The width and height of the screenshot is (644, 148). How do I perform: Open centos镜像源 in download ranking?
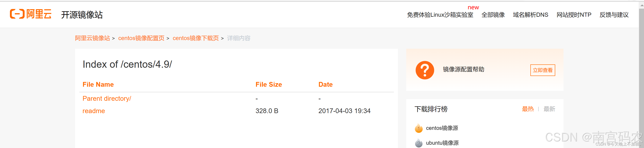442,128
